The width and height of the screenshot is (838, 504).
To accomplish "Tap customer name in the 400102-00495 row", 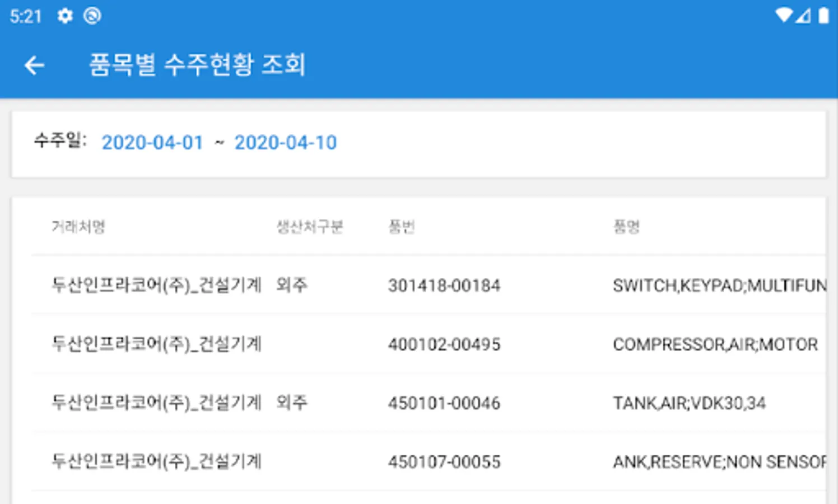I will point(157,344).
